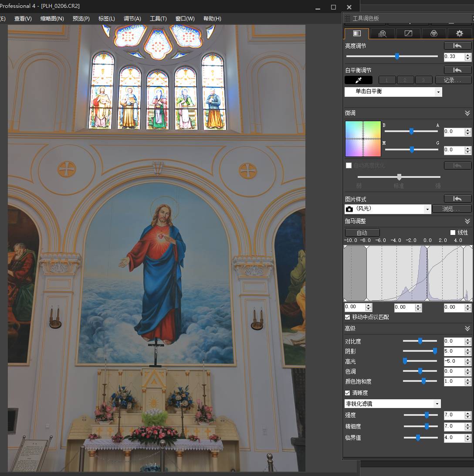Click the 浏览... picture style button

[452, 209]
